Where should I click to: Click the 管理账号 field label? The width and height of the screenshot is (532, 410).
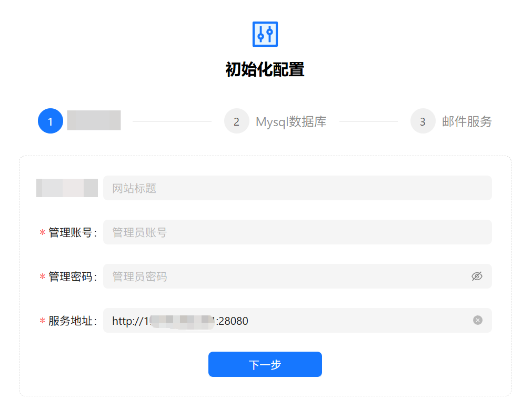[x=71, y=233]
